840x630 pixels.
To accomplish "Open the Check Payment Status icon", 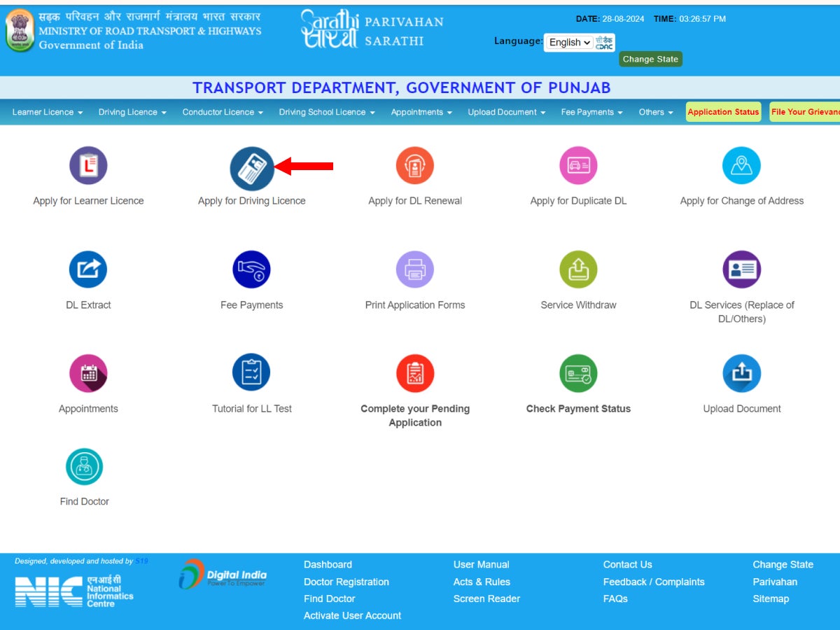I will [x=578, y=373].
